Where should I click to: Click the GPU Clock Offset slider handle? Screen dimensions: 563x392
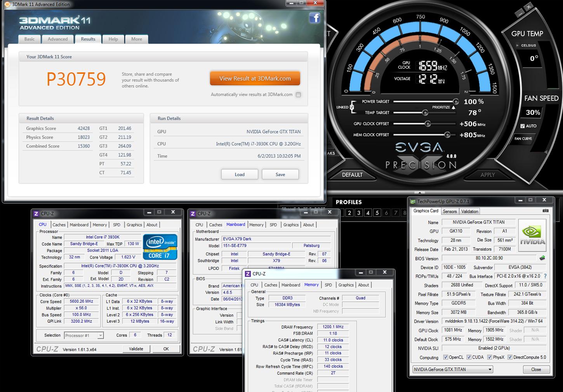[427, 124]
